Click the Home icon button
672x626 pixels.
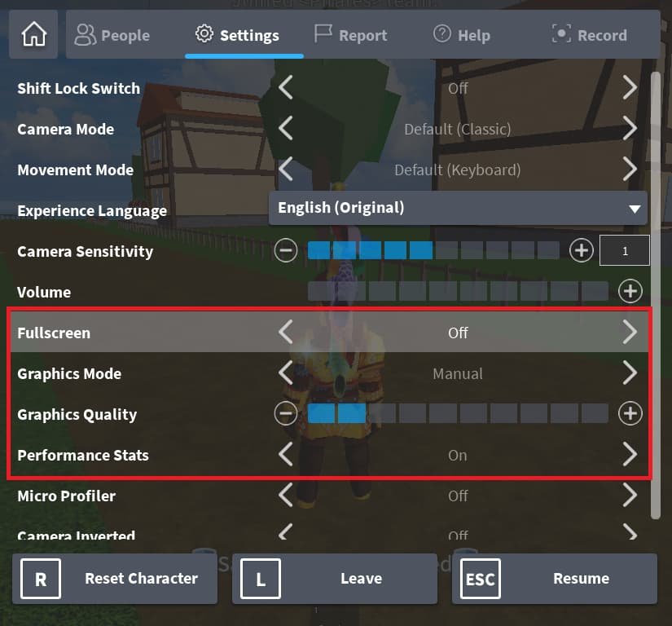tap(34, 35)
